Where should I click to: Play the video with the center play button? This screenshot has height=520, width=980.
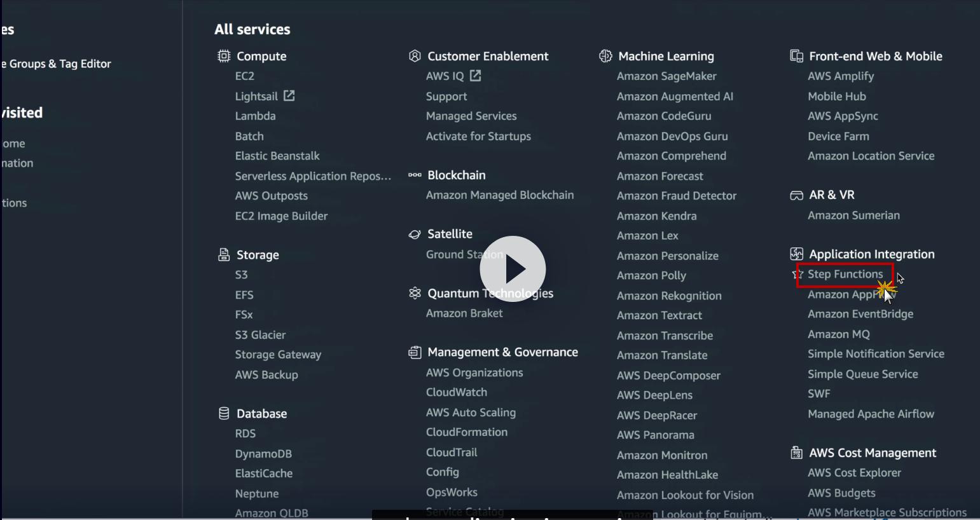[513, 269]
